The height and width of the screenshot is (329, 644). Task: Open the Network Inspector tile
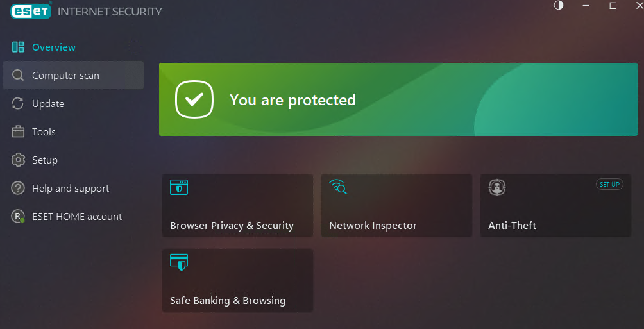click(396, 206)
